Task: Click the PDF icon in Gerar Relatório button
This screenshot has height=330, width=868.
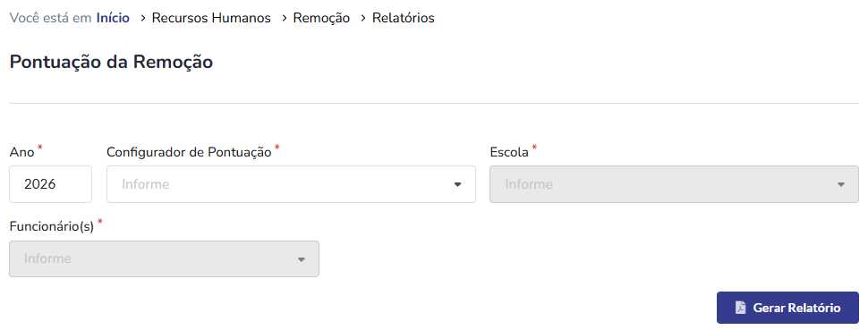Action: (740, 308)
